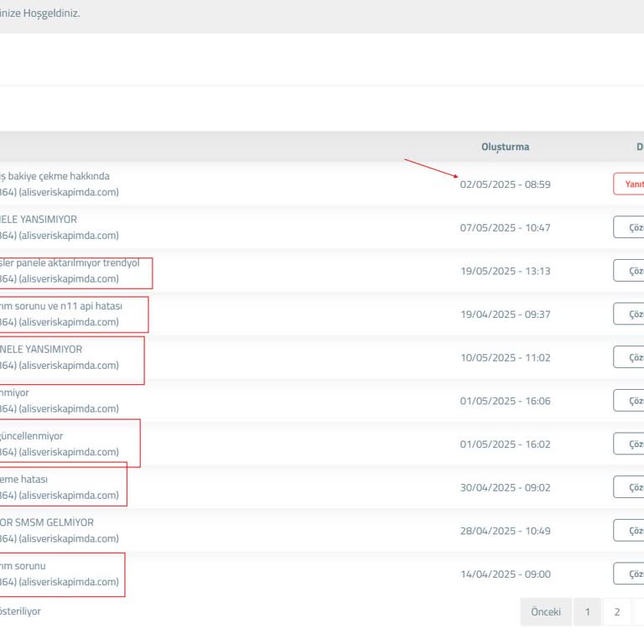Click status button for 01/05/2025 - 16:06 ticket
This screenshot has width=644, height=644.
630,401
